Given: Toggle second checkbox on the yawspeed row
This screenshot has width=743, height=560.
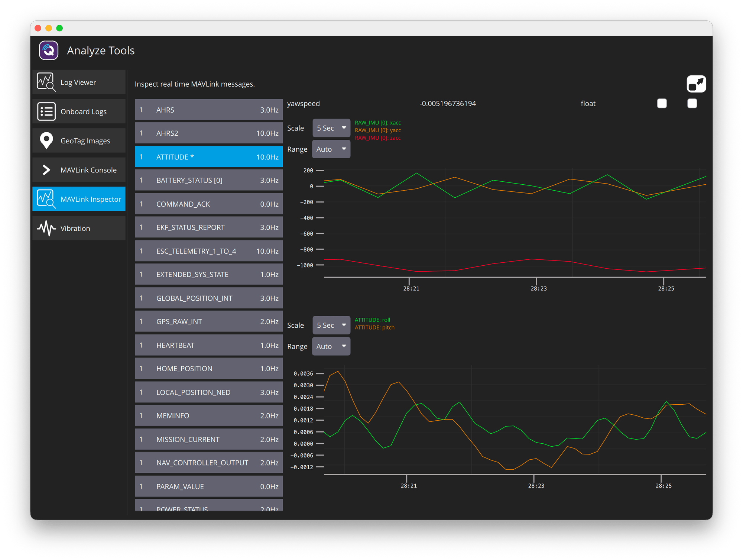Looking at the screenshot, I should (x=692, y=103).
